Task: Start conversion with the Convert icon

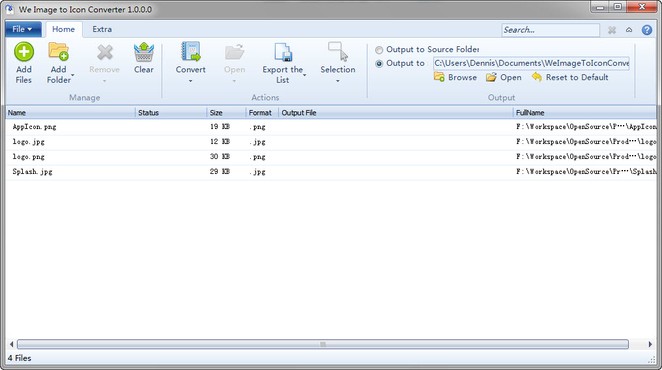Action: (191, 52)
